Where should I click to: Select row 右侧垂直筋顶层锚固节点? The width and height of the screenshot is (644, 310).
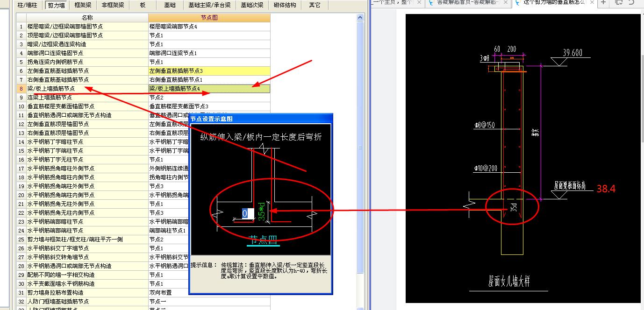87,133
